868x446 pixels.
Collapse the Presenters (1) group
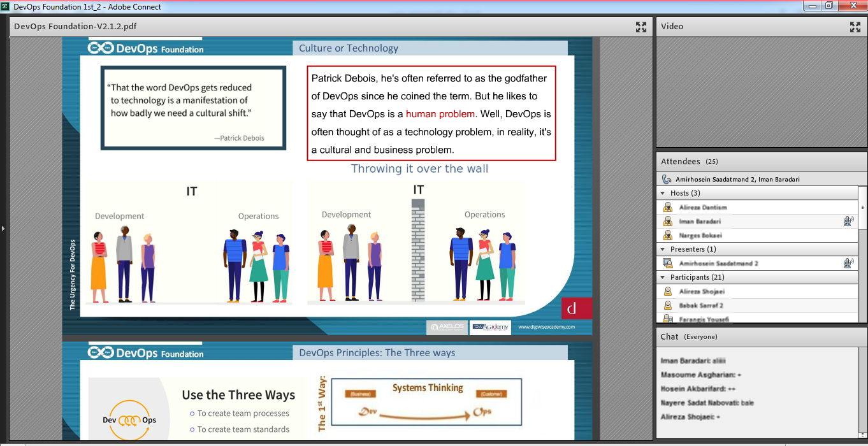pyautogui.click(x=663, y=249)
